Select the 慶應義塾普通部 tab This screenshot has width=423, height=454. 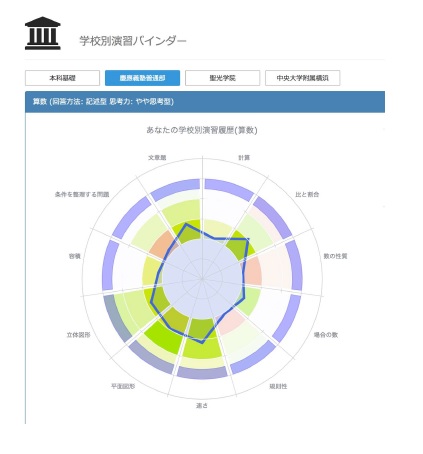tap(142, 78)
